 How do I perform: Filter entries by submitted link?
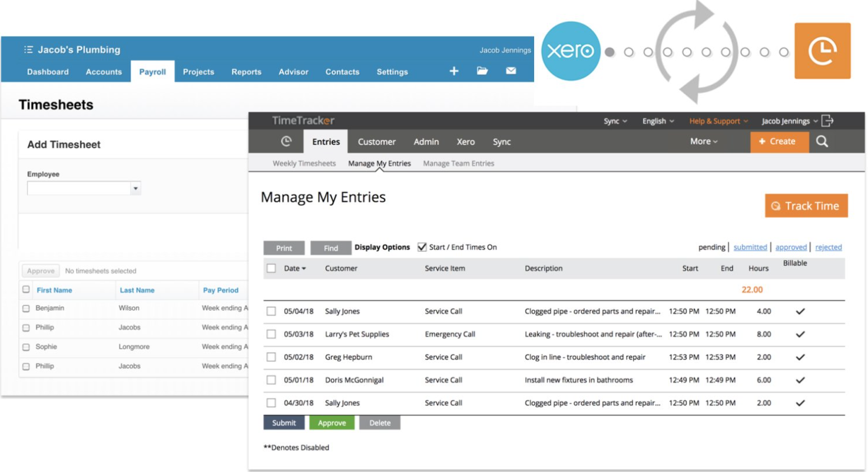[750, 247]
